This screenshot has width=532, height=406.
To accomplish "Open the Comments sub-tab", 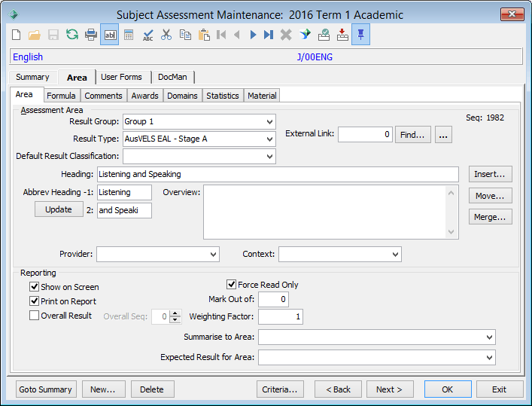I will point(103,96).
